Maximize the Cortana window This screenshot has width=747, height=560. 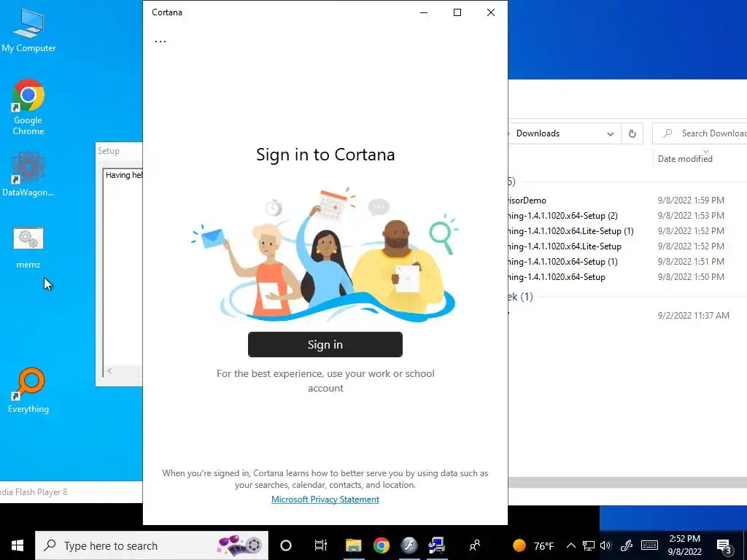coord(457,12)
